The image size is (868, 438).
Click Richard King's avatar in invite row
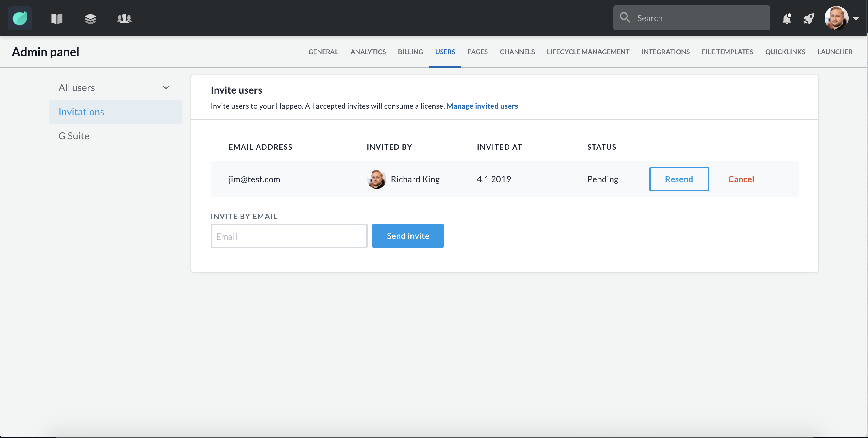[376, 179]
